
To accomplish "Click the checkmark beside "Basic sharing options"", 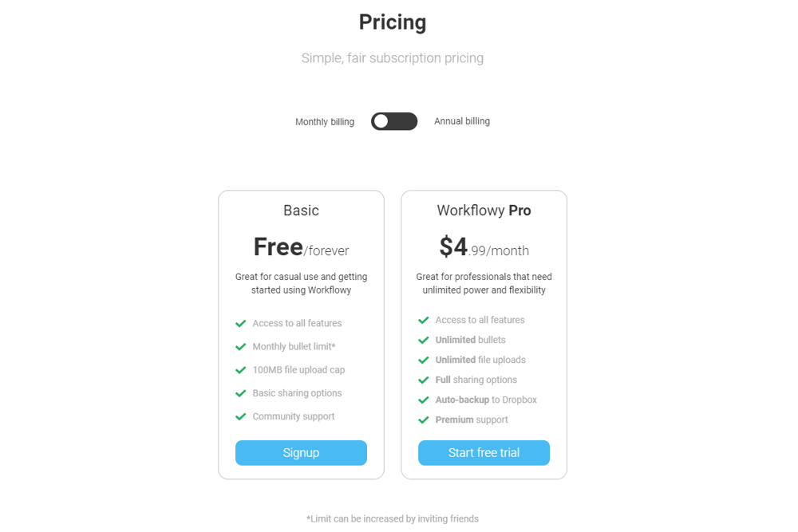I will pos(240,392).
